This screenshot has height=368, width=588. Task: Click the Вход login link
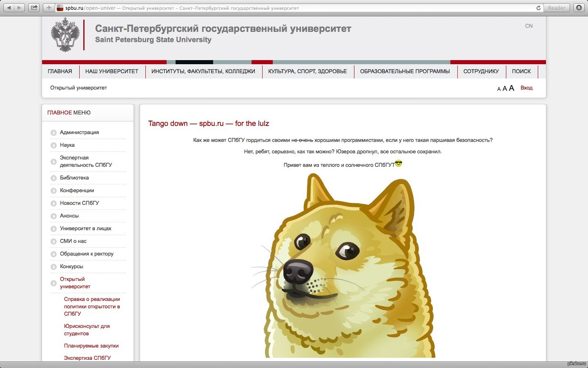[x=526, y=88]
